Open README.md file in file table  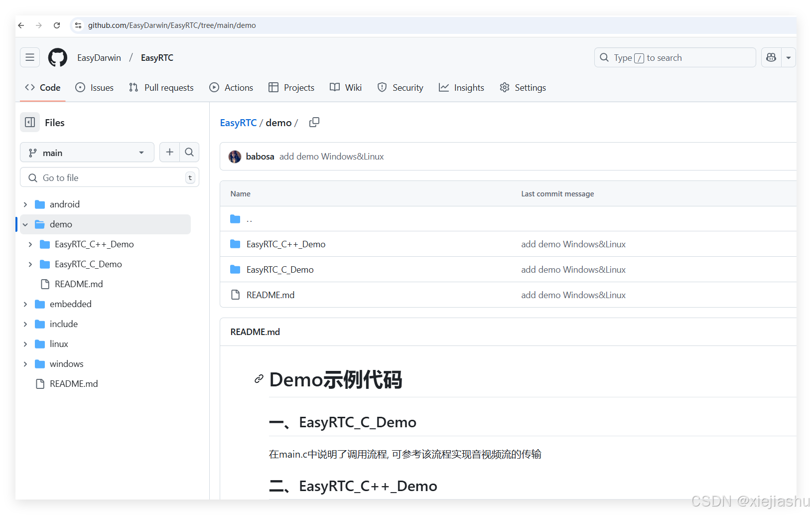coord(271,295)
